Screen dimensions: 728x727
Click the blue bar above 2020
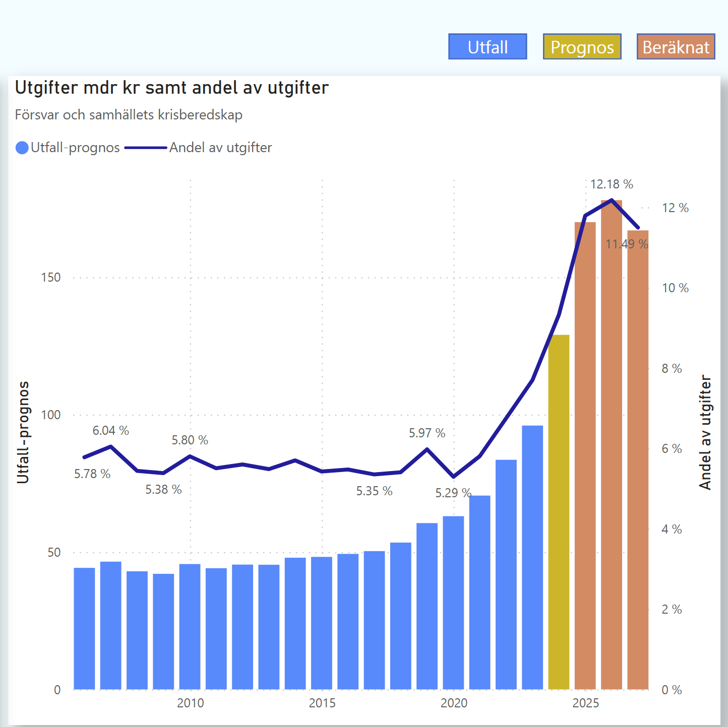click(453, 603)
